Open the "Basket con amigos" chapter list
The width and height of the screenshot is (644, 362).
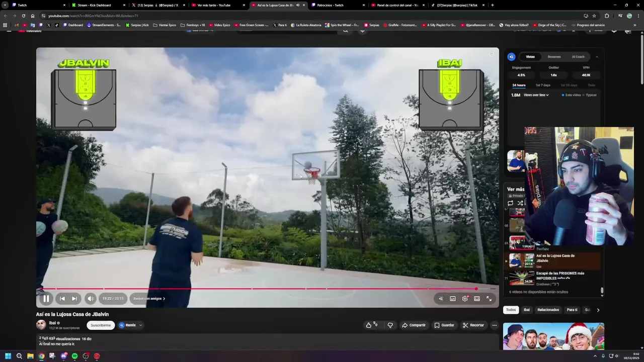[149, 299]
